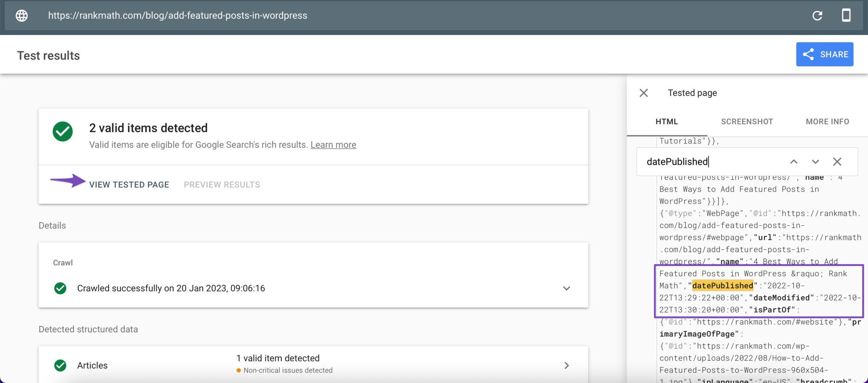Click the downward chevron in search field

[x=814, y=161]
